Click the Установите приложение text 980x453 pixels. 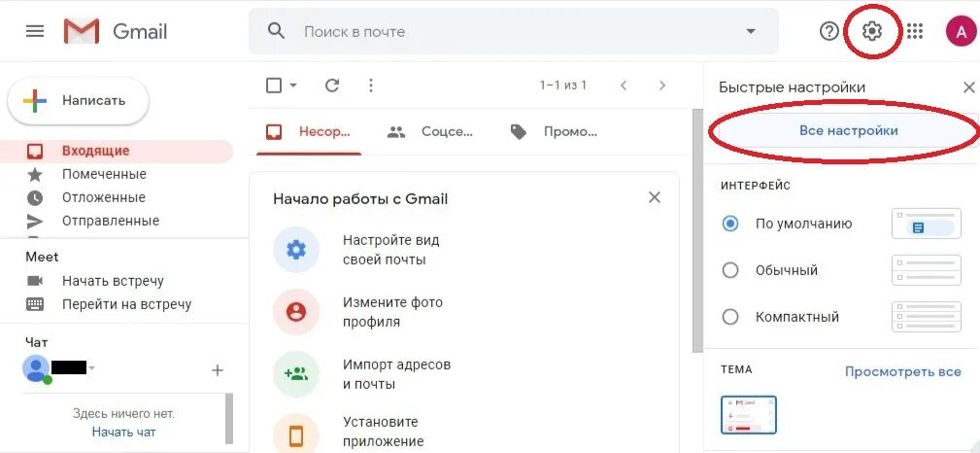coord(383,432)
